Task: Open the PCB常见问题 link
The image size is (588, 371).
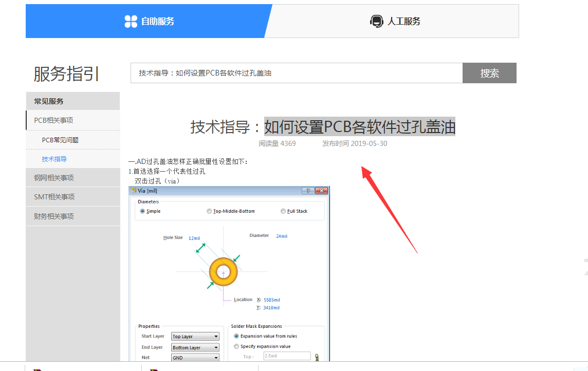Action: pyautogui.click(x=60, y=140)
